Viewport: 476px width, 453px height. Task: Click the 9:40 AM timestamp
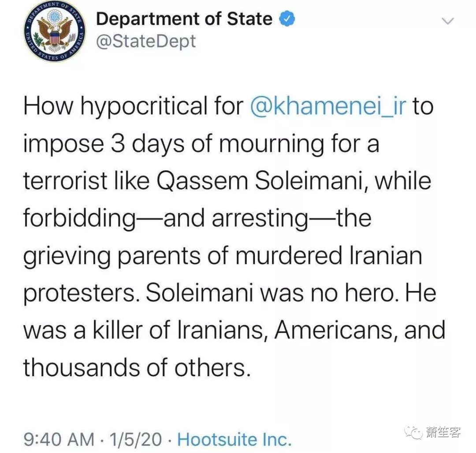[x=59, y=439]
